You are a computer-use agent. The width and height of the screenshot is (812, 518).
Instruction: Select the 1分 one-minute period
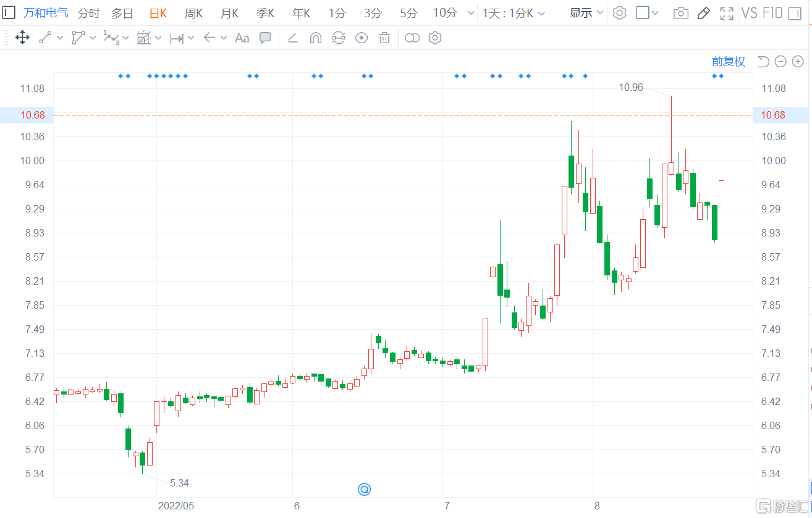(x=337, y=14)
